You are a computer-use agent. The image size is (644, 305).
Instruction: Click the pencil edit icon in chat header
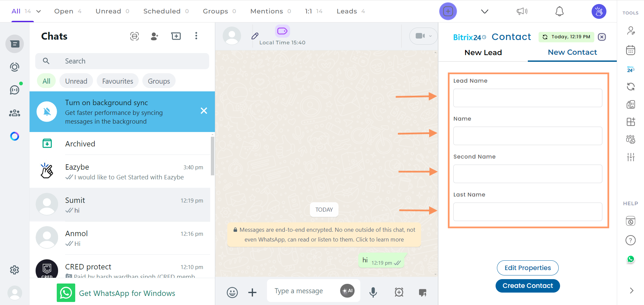pyautogui.click(x=255, y=36)
